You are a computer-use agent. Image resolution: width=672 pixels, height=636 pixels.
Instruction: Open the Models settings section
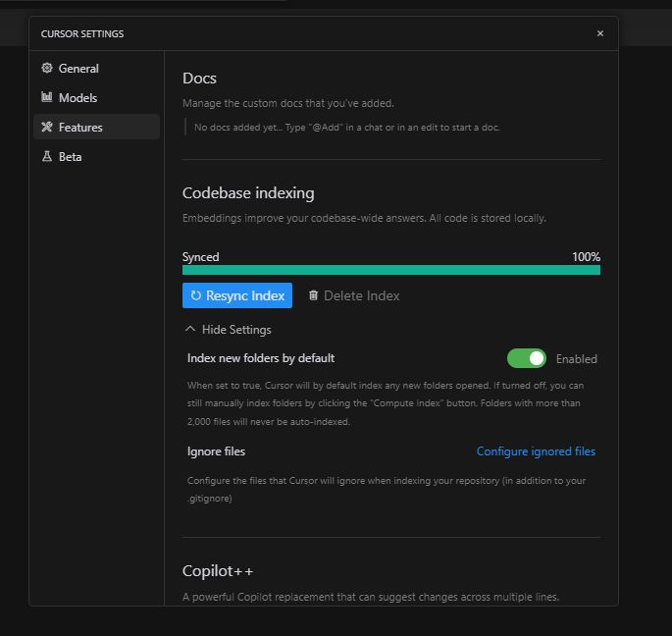coord(96,98)
